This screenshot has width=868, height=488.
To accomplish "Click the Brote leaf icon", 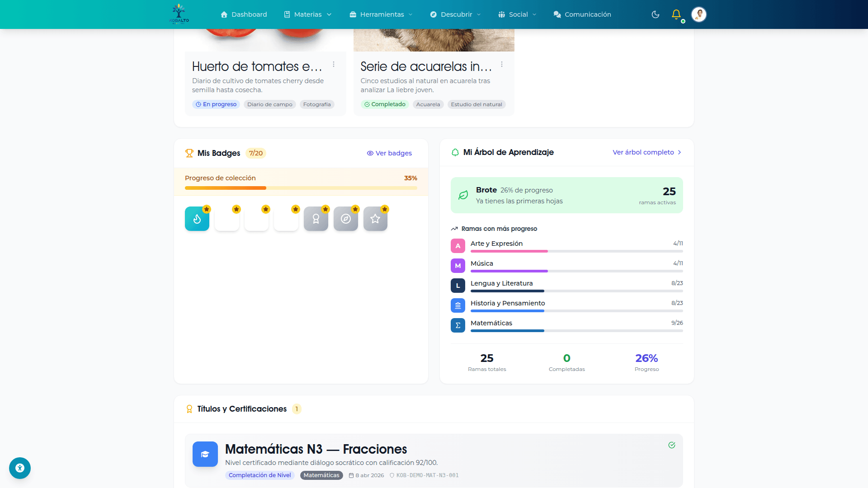I will point(463,195).
